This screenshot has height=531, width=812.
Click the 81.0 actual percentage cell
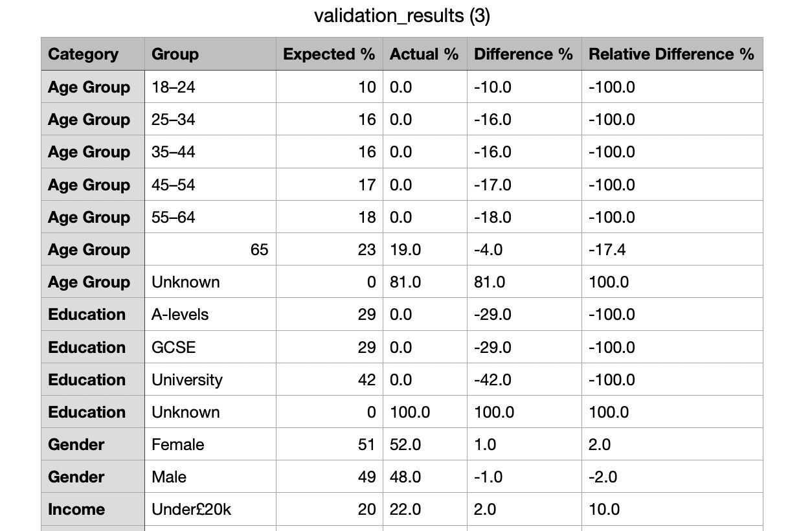405,282
